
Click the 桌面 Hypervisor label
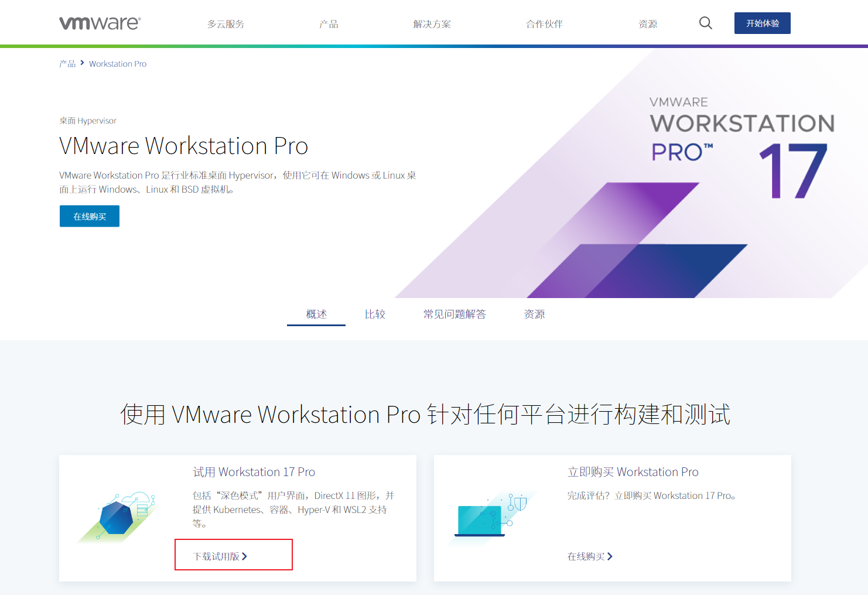click(88, 121)
